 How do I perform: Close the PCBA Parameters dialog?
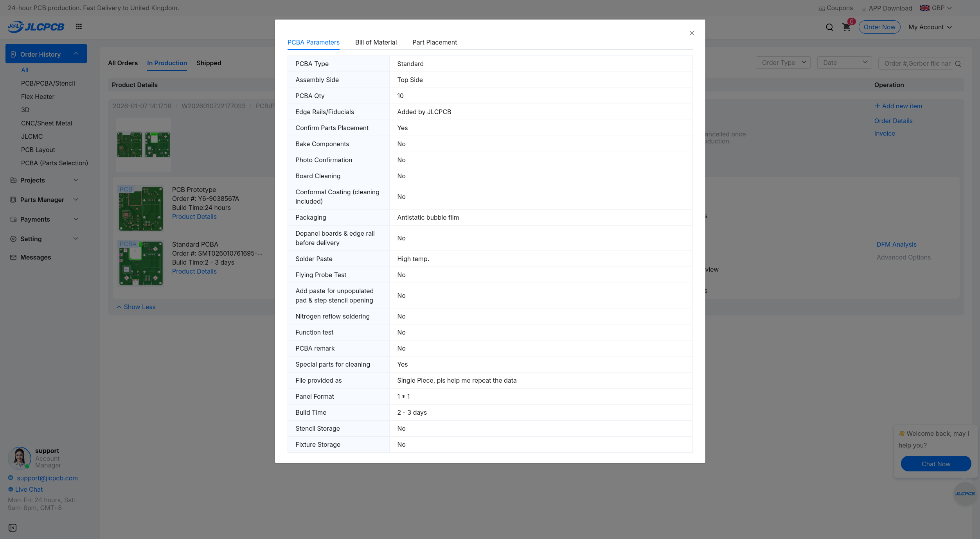(x=692, y=33)
